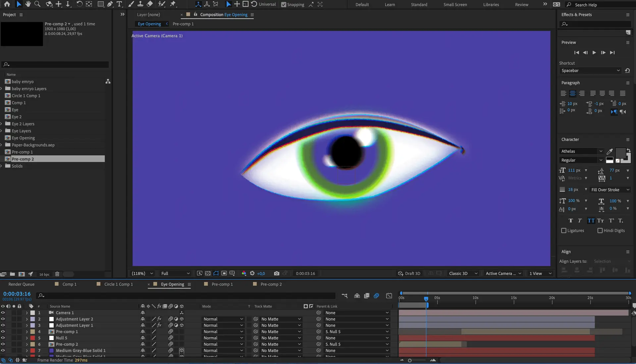The image size is (636, 364).
Task: Click the Draft 3D button
Action: [409, 273]
